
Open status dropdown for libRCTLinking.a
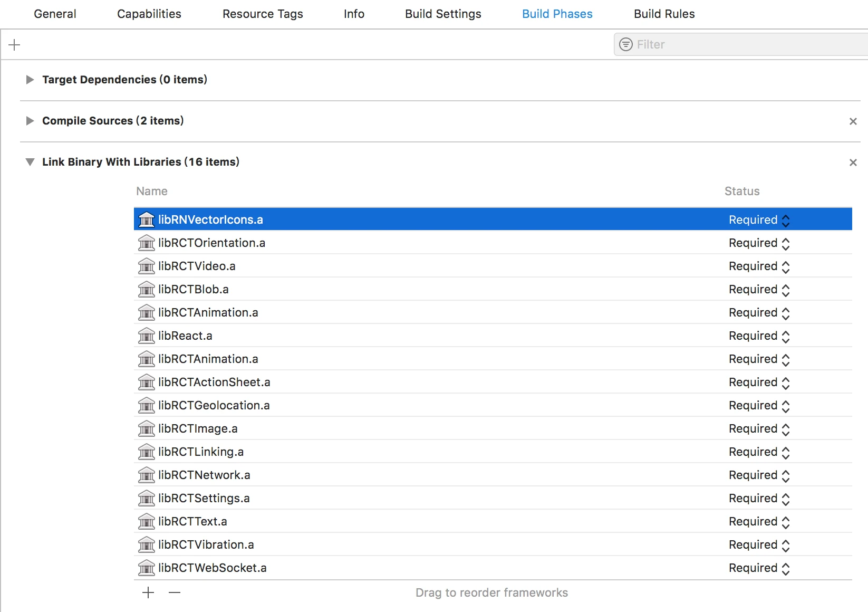tap(759, 452)
